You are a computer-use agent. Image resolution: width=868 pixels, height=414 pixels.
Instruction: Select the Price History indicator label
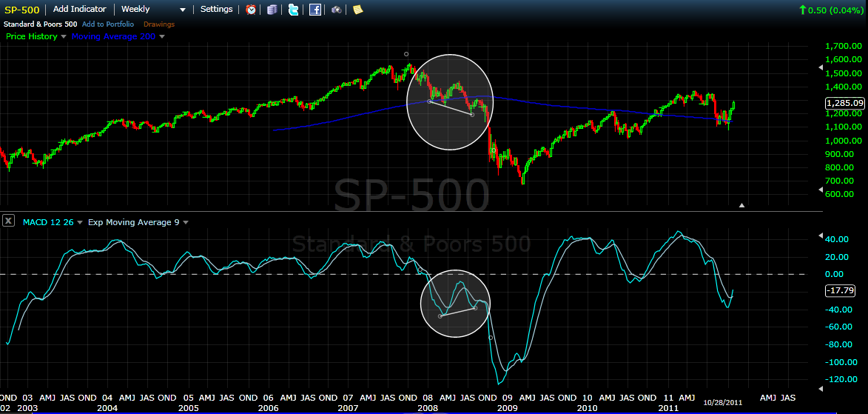point(31,36)
